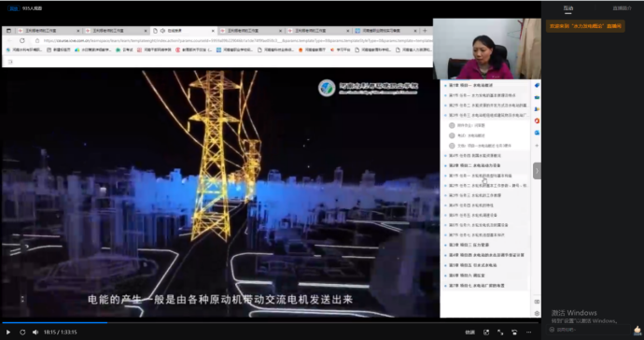Switch to the 直播简介 tab

click(x=622, y=8)
